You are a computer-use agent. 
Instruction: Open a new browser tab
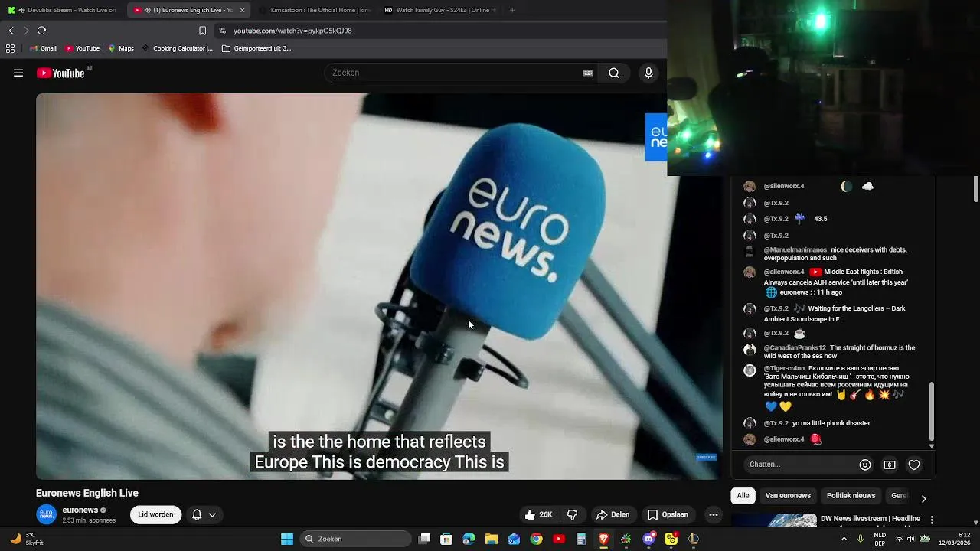(x=512, y=10)
